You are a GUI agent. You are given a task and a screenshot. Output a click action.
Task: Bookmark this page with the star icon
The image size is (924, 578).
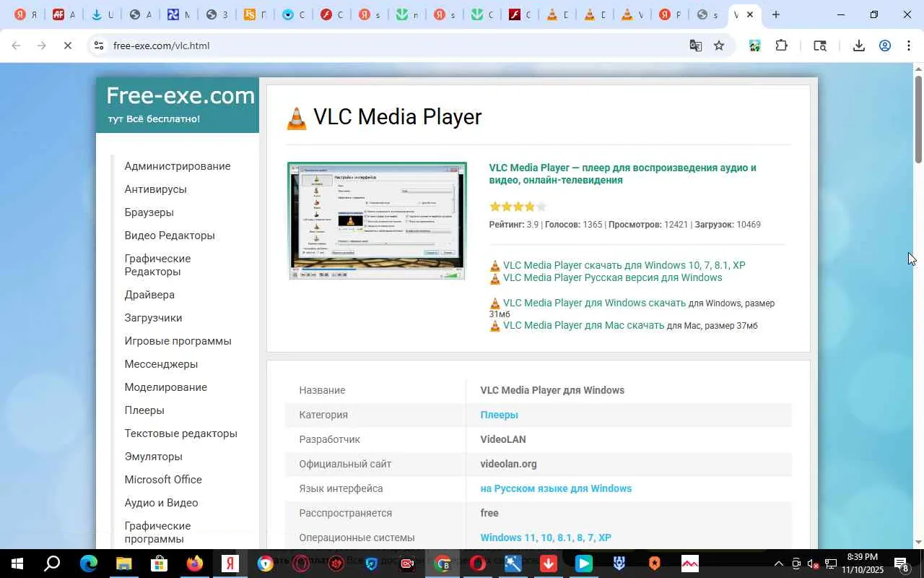click(719, 46)
